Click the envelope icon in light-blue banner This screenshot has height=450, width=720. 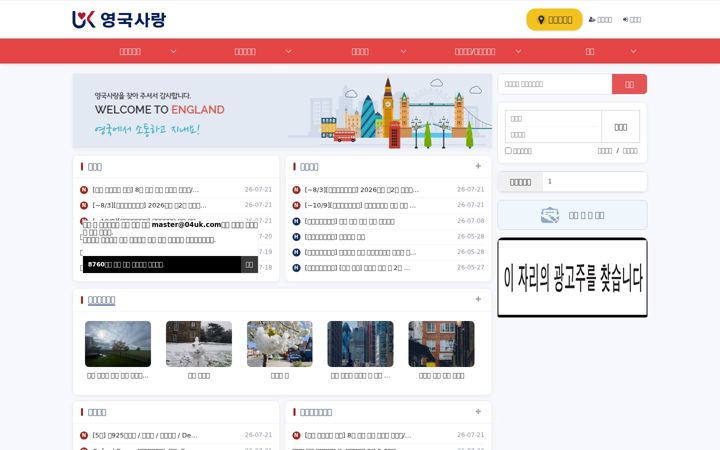[x=550, y=215]
